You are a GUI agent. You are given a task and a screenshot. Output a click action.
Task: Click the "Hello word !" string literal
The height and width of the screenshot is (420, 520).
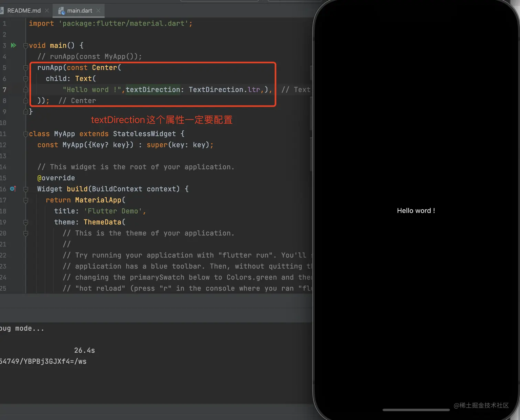coord(92,90)
